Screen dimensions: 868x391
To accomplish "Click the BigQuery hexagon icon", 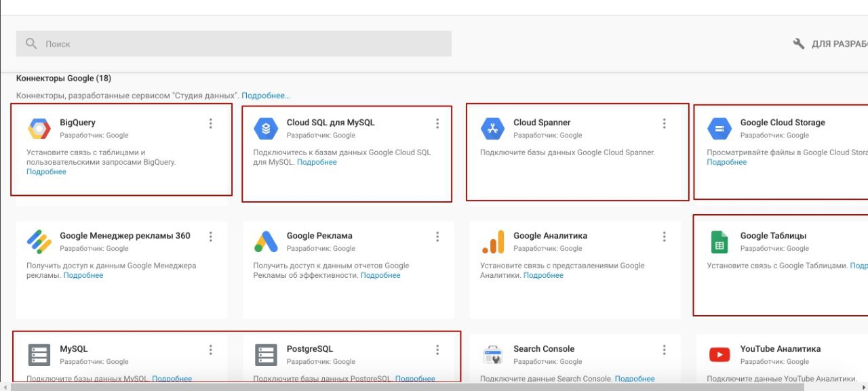I will coord(39,128).
